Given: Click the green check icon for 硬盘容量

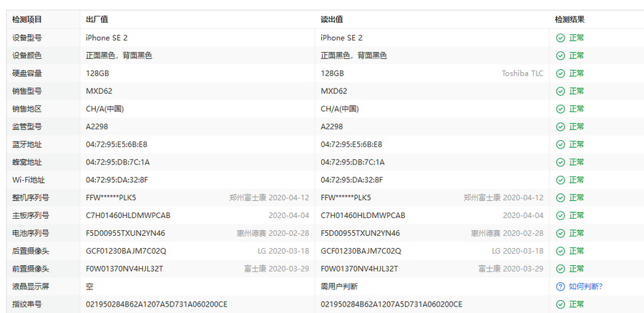Looking at the screenshot, I should pos(560,74).
